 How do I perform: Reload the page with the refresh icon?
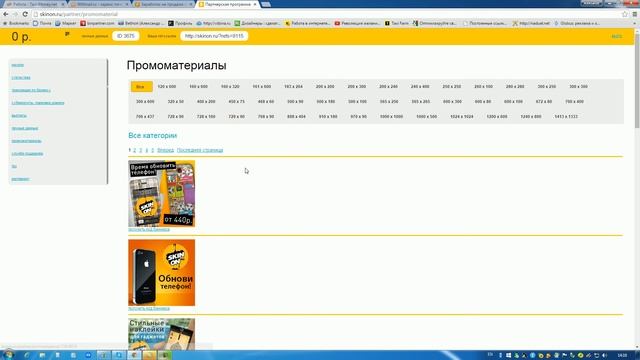point(25,14)
